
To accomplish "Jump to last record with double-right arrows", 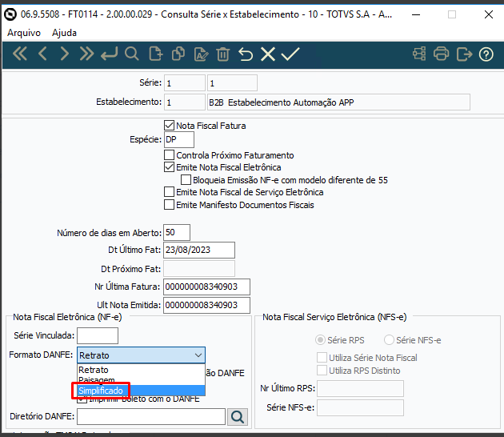I will (x=86, y=54).
